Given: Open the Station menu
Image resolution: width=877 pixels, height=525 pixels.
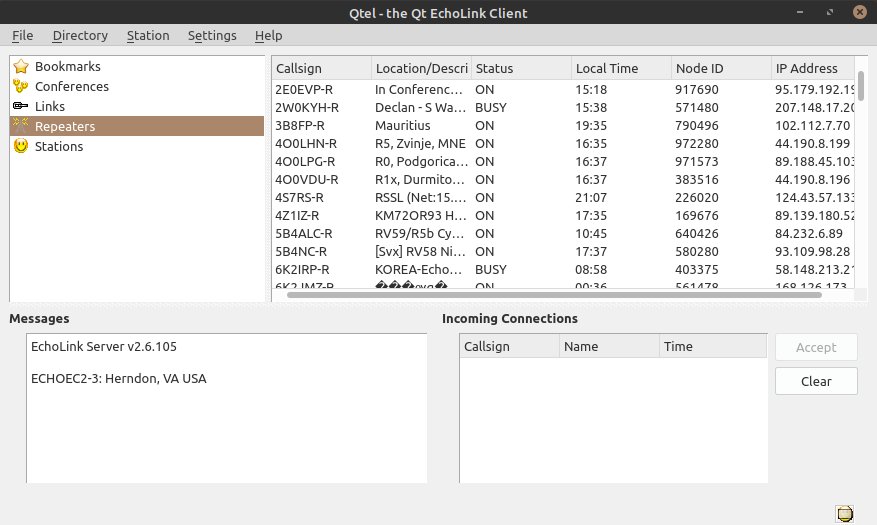Looking at the screenshot, I should (x=148, y=35).
